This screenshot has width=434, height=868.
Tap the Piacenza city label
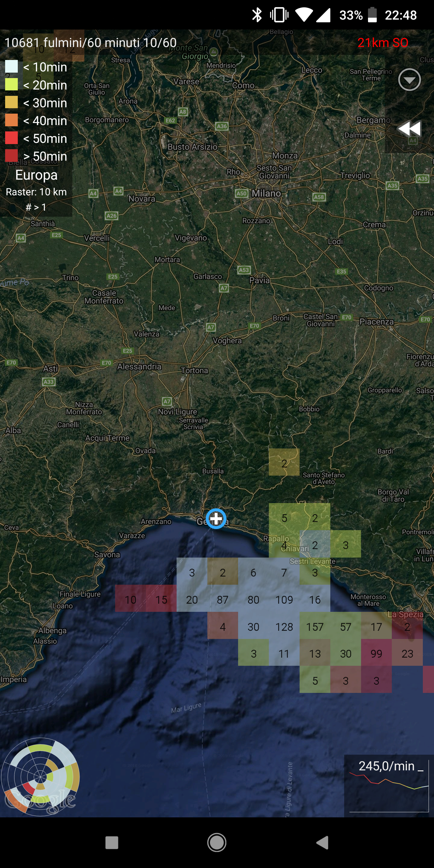(x=376, y=322)
